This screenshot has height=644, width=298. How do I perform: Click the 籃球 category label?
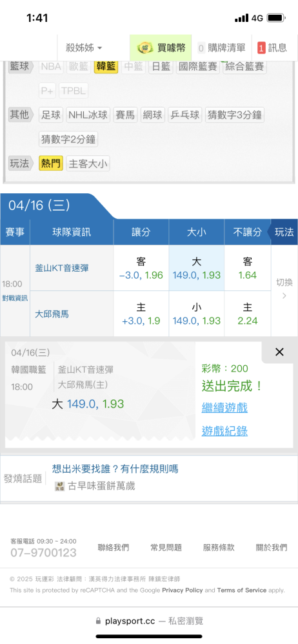tap(20, 66)
